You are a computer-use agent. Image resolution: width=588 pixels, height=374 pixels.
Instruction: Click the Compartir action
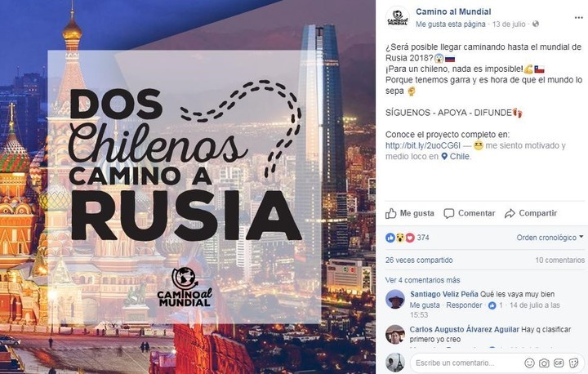[531, 213]
